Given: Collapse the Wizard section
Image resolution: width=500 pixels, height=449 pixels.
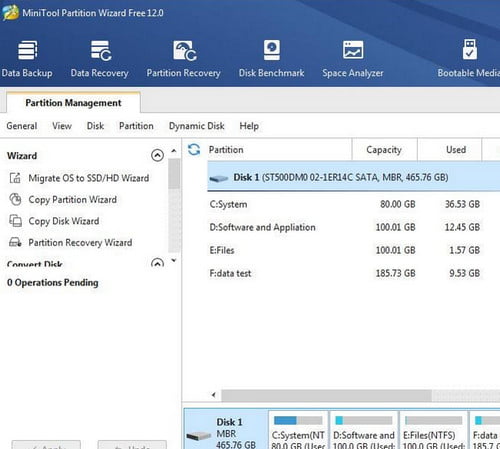Looking at the screenshot, I should [x=157, y=155].
